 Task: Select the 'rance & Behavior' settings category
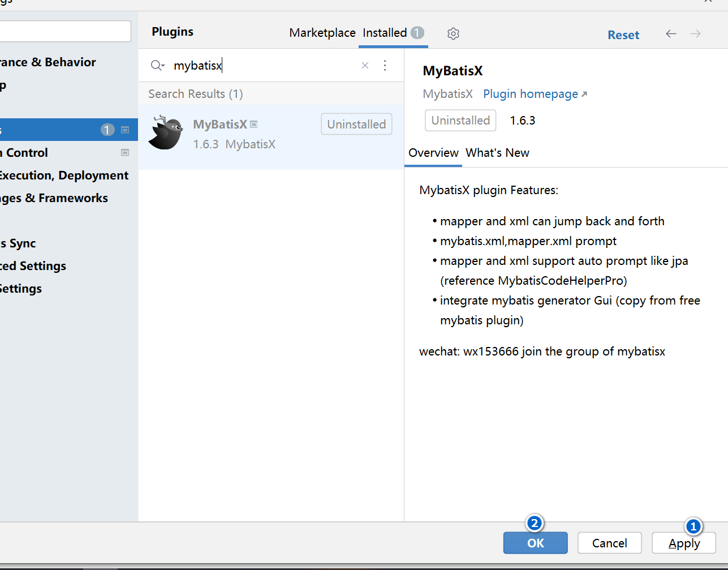click(48, 62)
